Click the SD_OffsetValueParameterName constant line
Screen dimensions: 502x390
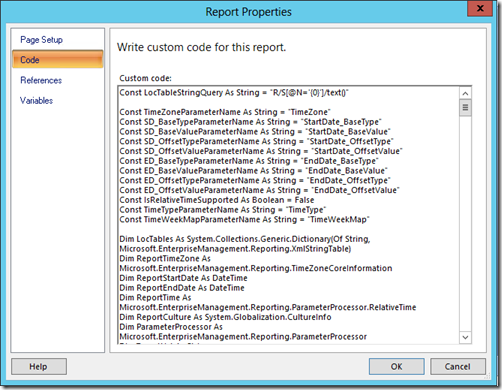(261, 151)
